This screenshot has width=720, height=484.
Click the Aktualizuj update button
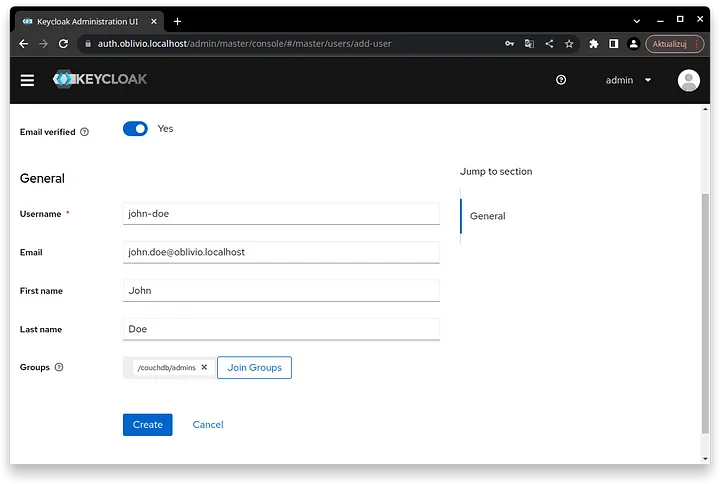click(675, 44)
